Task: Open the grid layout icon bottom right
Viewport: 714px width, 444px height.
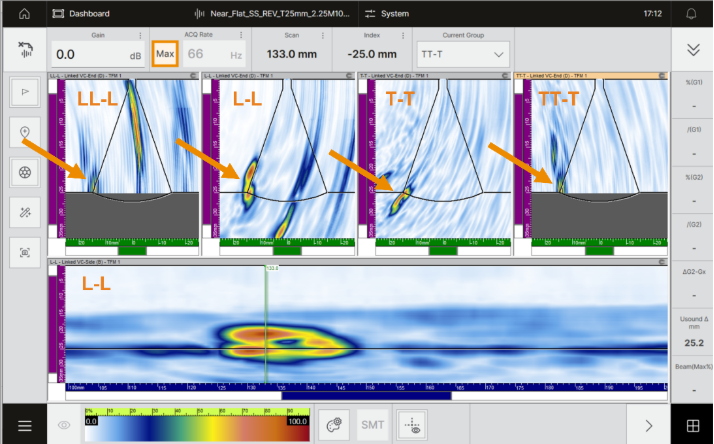Action: pyautogui.click(x=692, y=425)
